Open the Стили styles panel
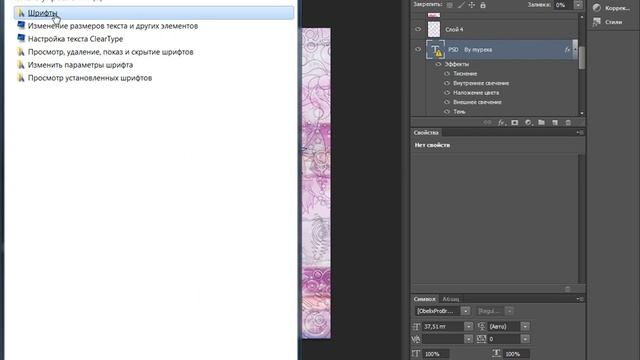This screenshot has height=360, width=640. pyautogui.click(x=607, y=22)
